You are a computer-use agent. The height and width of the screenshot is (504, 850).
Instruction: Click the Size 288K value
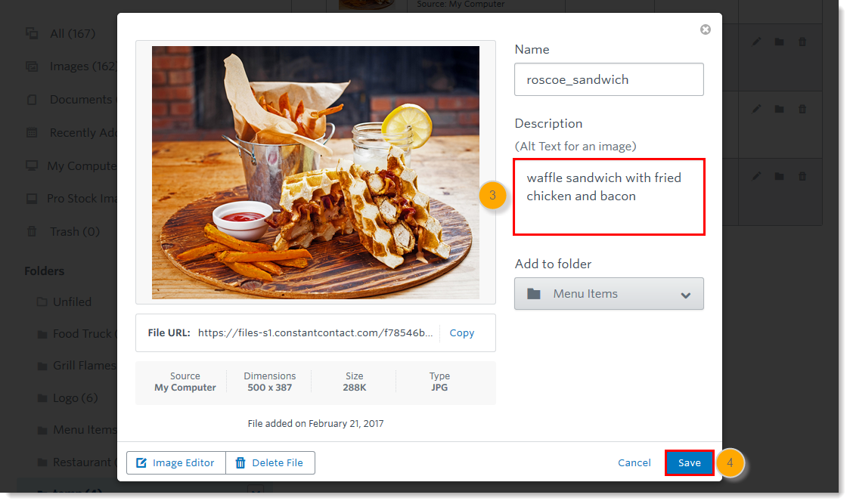(354, 388)
